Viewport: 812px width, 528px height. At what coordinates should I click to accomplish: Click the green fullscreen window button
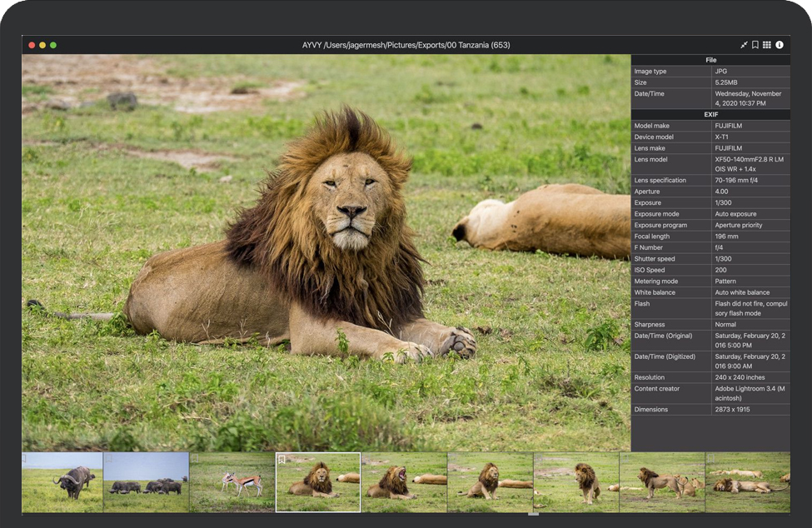tap(53, 45)
